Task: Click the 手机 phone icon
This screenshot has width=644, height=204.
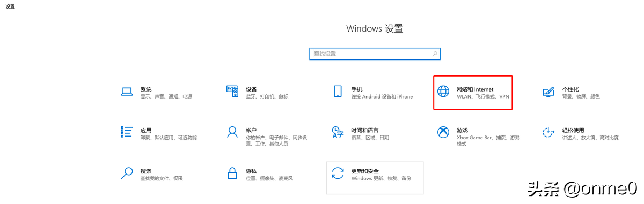Action: click(338, 92)
